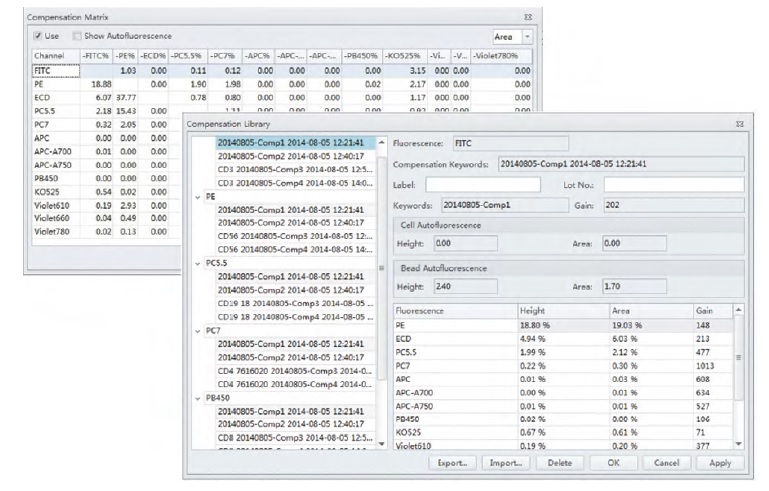
Task: Click Cell Autofluorescence Height field
Action: pos(465,243)
